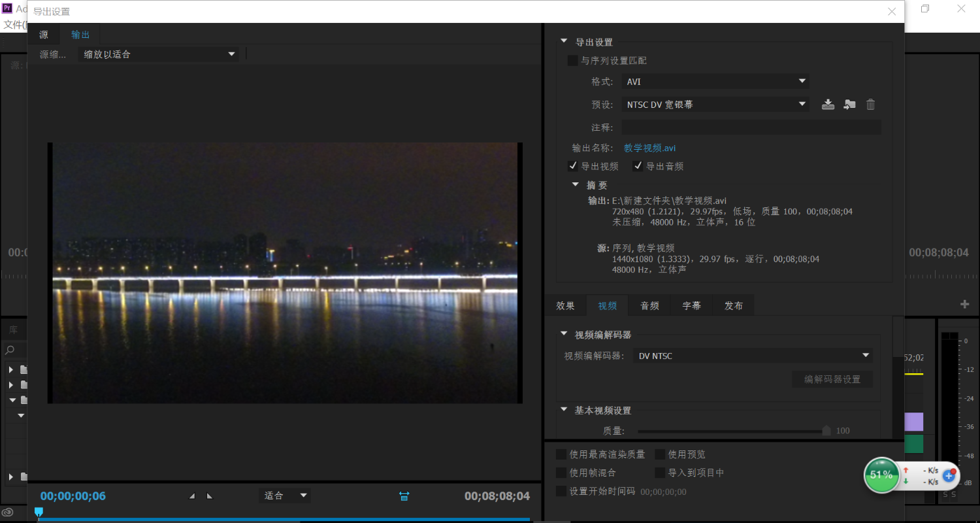Click the video preview image
Viewport: 980px width, 523px height.
(285, 273)
